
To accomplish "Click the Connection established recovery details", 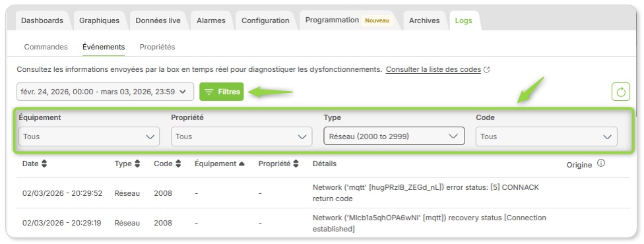I will pos(429,223).
